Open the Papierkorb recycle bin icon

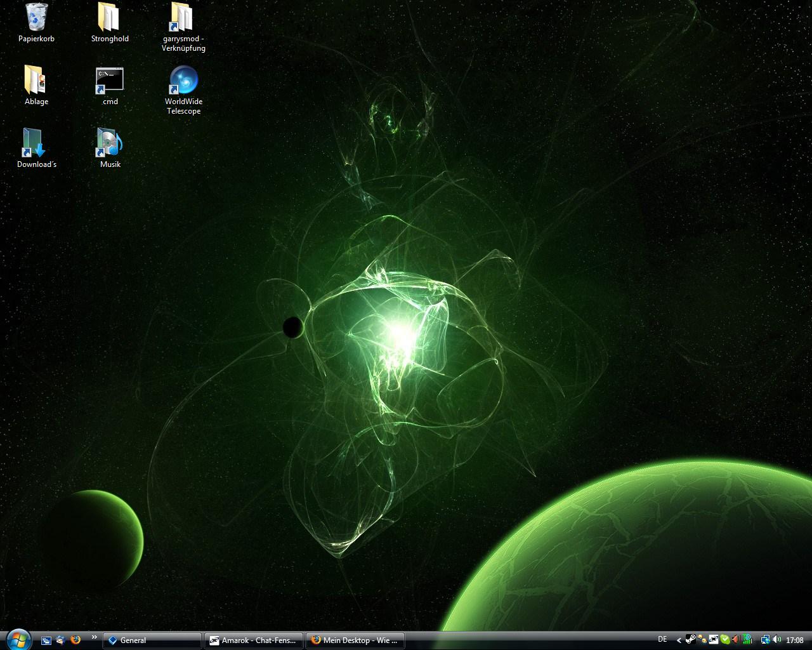coord(36,18)
